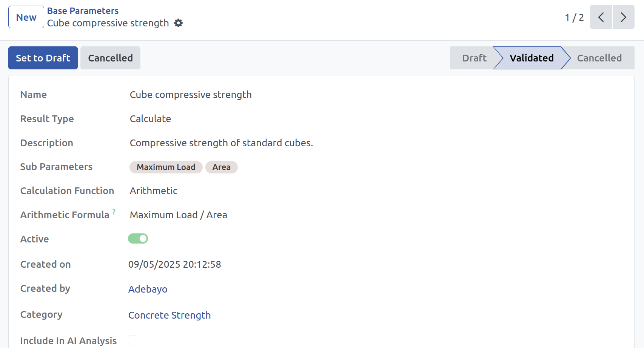
Task: Click the Set to Draft button
Action: [x=43, y=58]
